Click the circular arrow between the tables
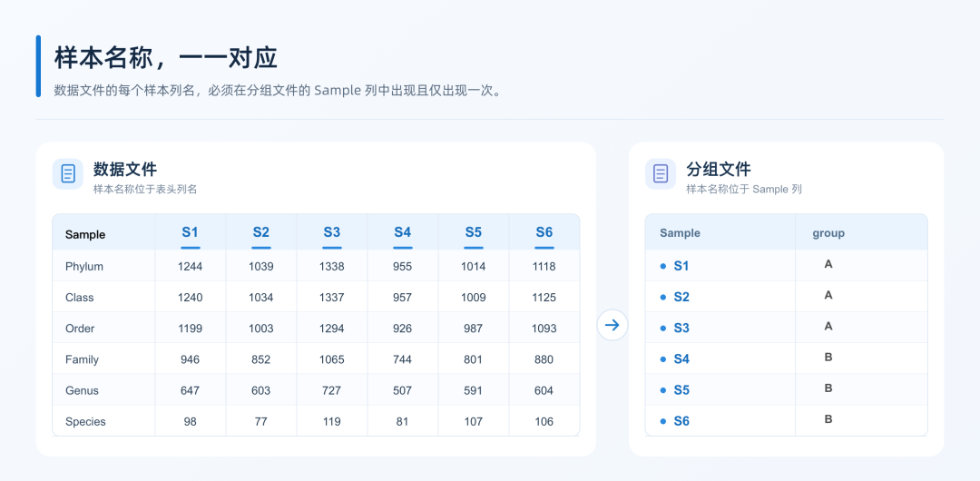980x481 pixels. (612, 325)
